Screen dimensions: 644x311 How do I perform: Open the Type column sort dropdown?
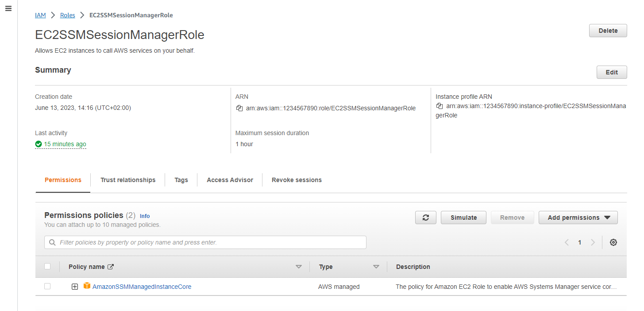[x=376, y=266]
